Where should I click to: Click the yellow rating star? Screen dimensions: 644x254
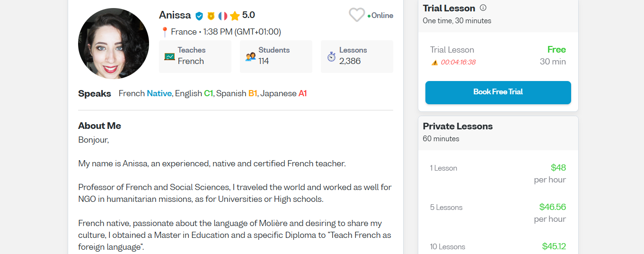(235, 16)
